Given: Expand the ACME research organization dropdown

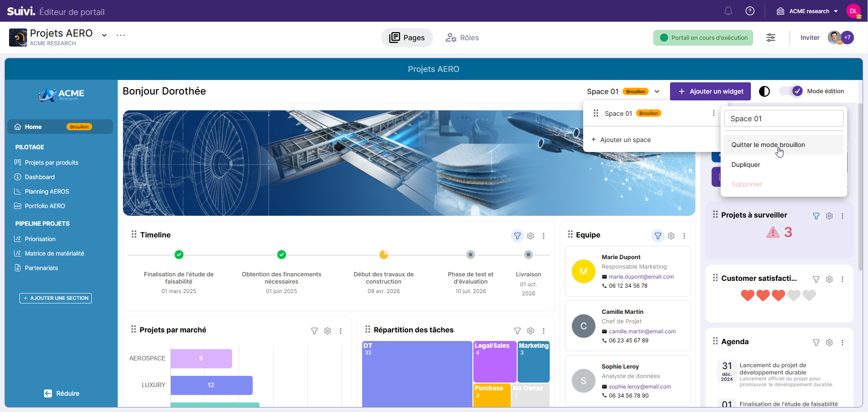Looking at the screenshot, I should tap(836, 11).
